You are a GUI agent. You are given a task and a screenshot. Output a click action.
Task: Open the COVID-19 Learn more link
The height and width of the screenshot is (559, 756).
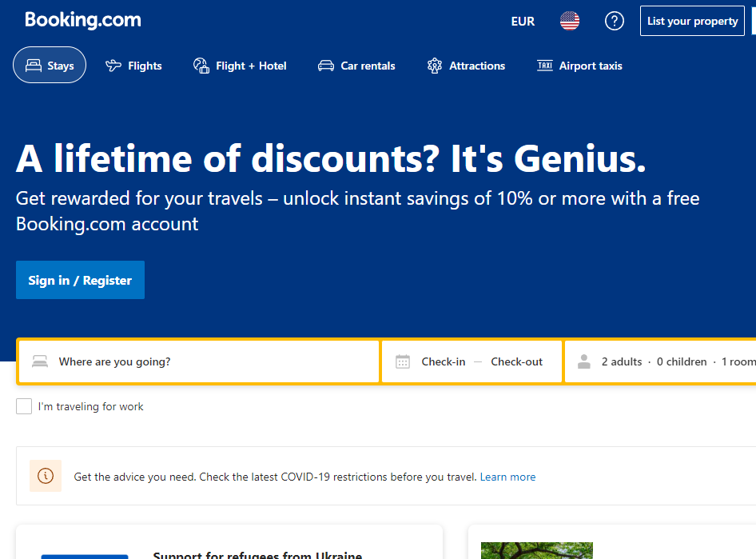507,477
